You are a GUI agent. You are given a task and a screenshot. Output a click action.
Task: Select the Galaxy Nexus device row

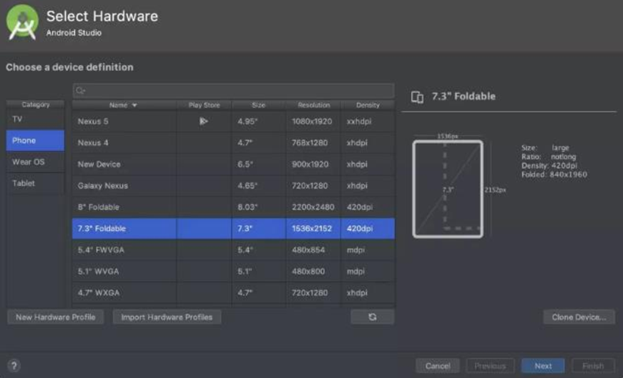(x=234, y=186)
